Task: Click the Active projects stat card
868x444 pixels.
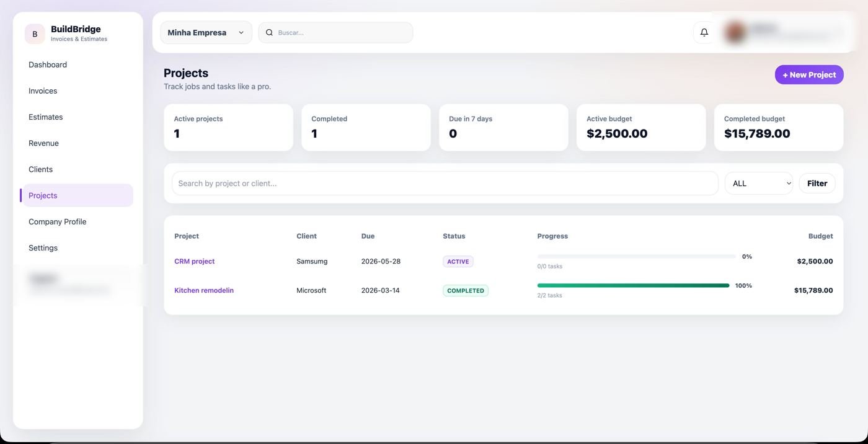Action: tap(228, 127)
